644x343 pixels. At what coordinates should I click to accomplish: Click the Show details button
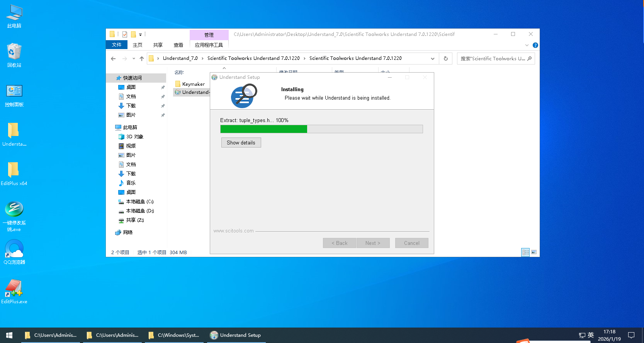click(241, 143)
